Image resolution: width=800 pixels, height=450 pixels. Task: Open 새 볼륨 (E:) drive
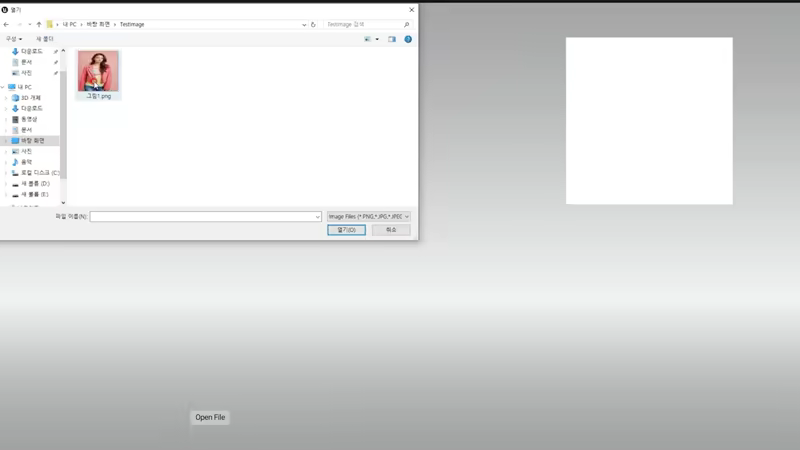coord(35,194)
